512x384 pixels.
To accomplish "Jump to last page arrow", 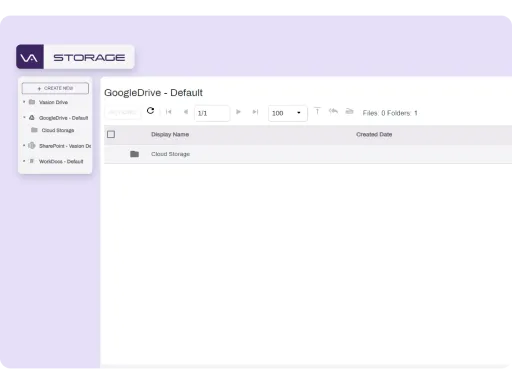I will 255,112.
